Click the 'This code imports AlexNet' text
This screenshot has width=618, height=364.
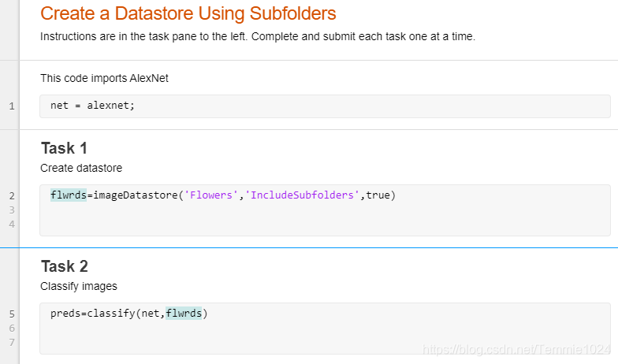tap(104, 78)
